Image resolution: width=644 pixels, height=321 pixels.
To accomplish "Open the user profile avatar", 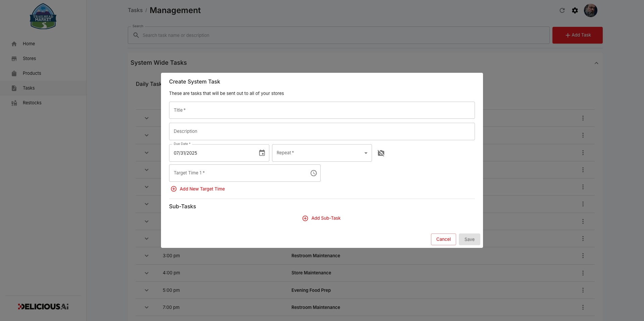I will point(591,10).
